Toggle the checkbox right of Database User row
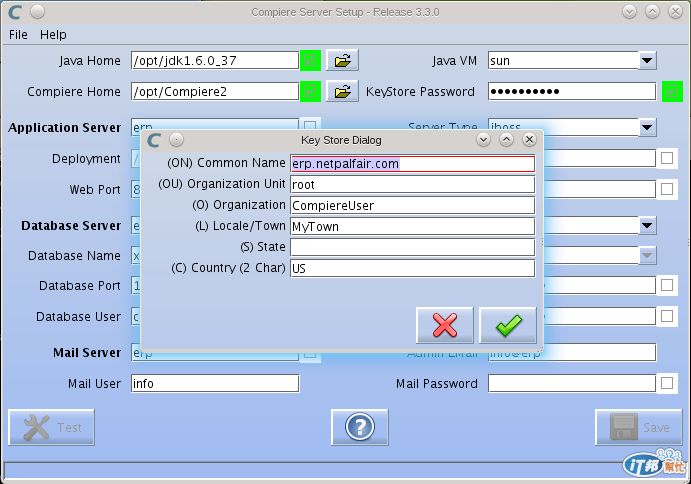This screenshot has height=484, width=691. coord(667,316)
